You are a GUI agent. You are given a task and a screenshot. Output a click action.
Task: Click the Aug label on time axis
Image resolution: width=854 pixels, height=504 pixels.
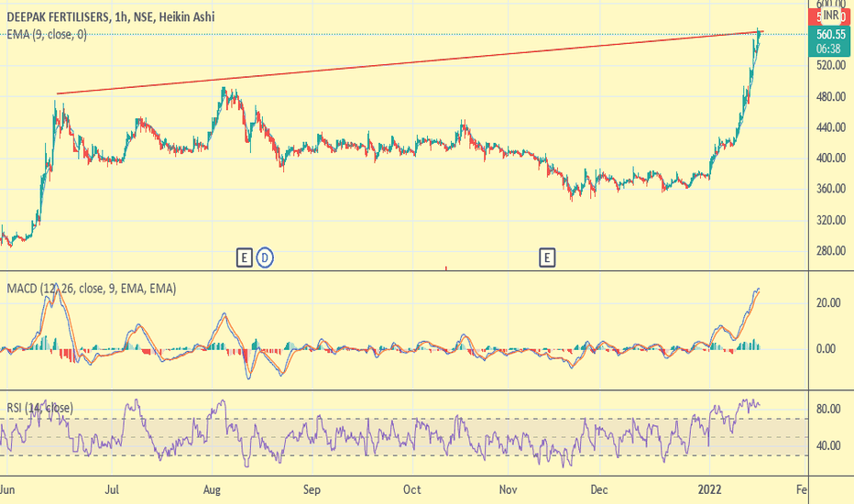[212, 489]
